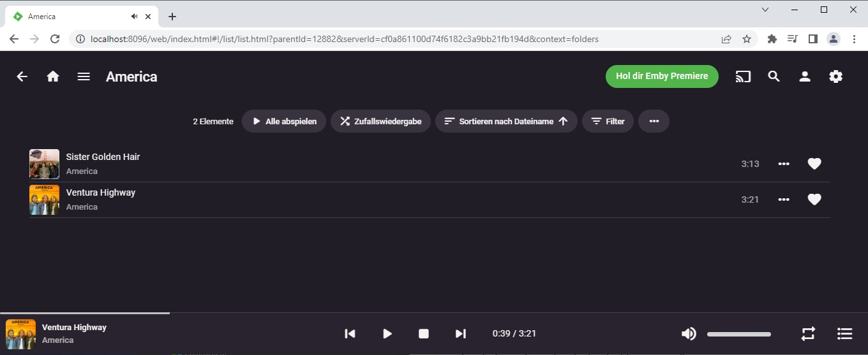Open more options for Ventura Highway
Screen dimensions: 868x355
click(784, 199)
